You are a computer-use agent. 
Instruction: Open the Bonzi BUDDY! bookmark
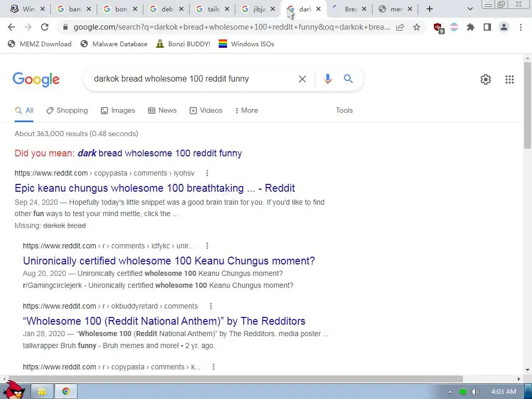pos(183,44)
